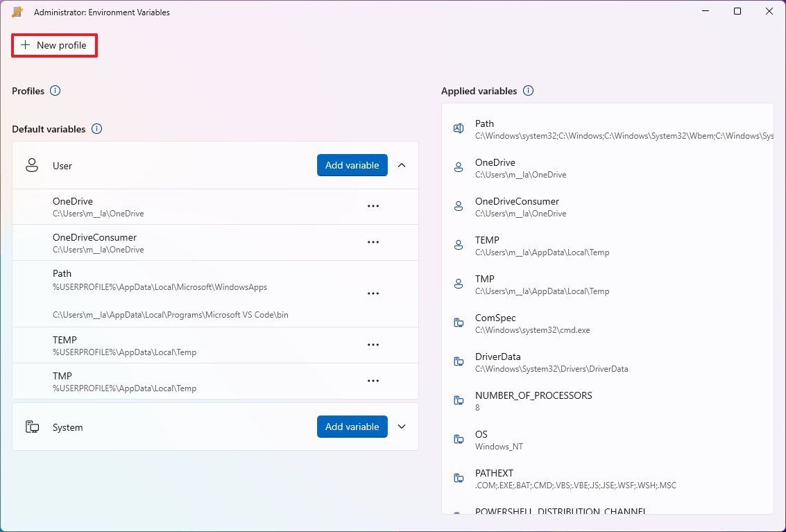Open the options menu for the OneDrive variable
The width and height of the screenshot is (786, 532).
click(373, 206)
